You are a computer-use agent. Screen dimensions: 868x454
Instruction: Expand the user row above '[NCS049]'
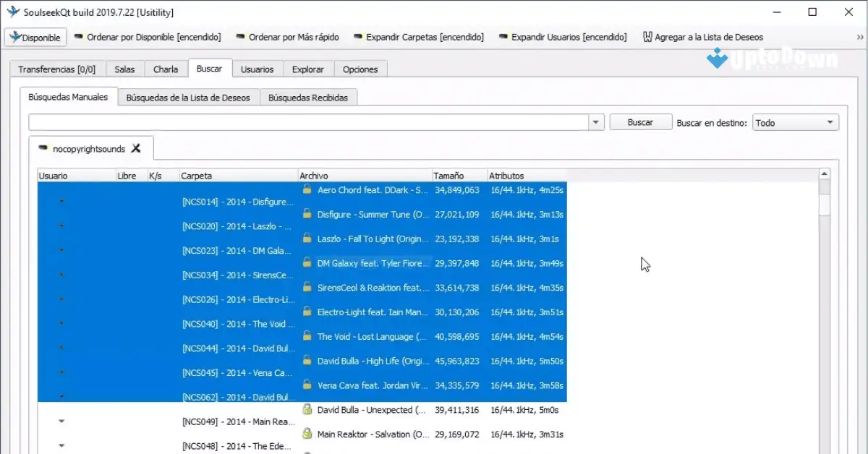[x=62, y=421]
